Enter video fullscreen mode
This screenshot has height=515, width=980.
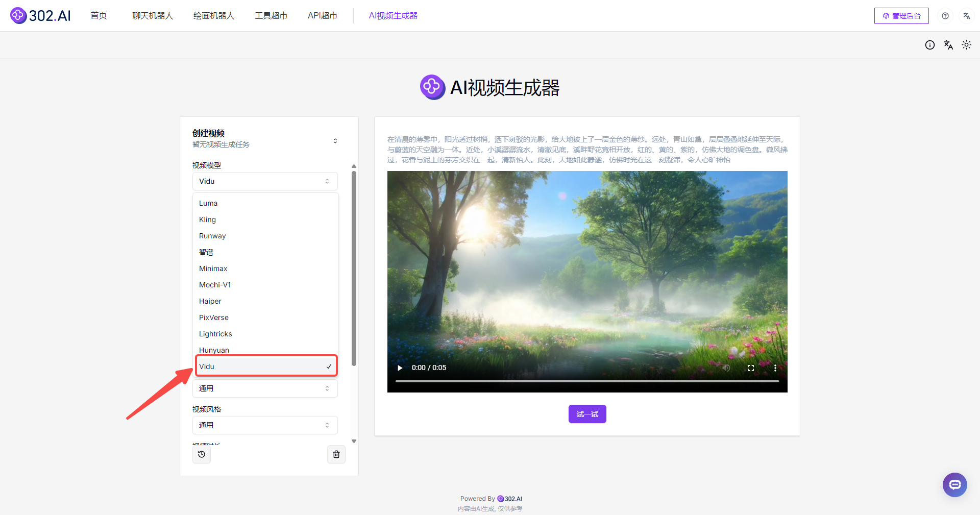click(x=751, y=367)
